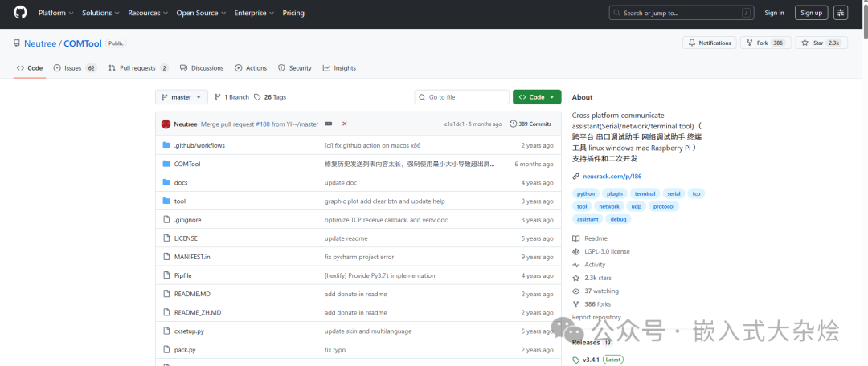Viewport: 868px width, 366px height.
Task: Switch to the Insights tab
Action: pyautogui.click(x=339, y=68)
